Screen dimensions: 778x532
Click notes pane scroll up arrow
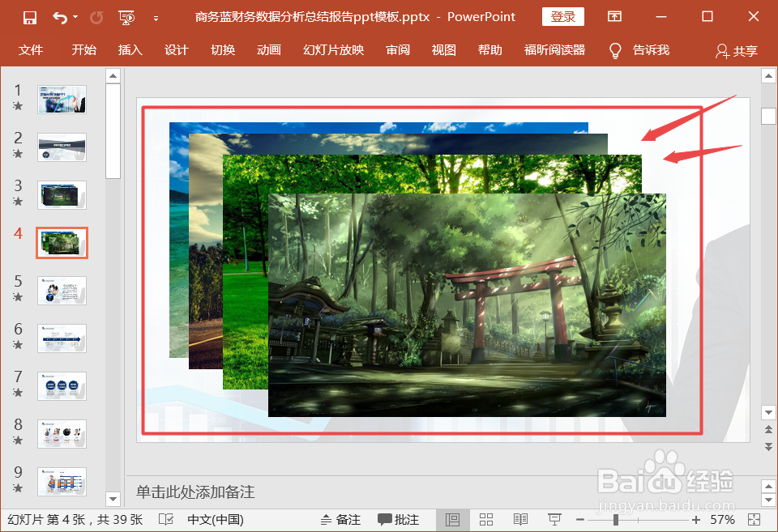pos(768,486)
